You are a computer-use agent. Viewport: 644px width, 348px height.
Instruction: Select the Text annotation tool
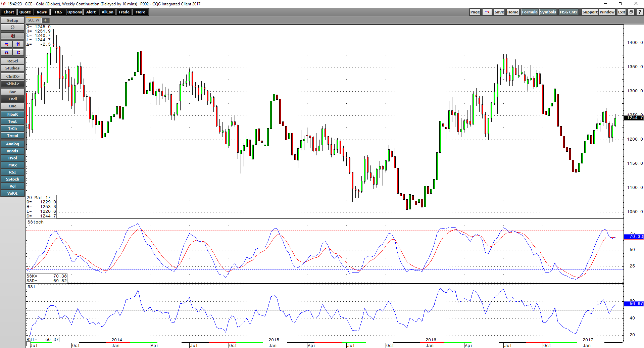(12, 121)
